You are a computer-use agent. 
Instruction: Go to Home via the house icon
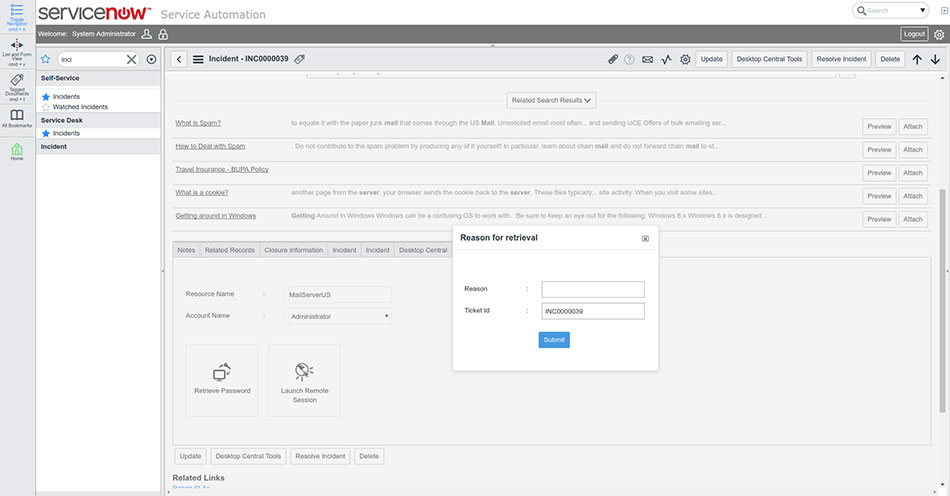coord(17,150)
